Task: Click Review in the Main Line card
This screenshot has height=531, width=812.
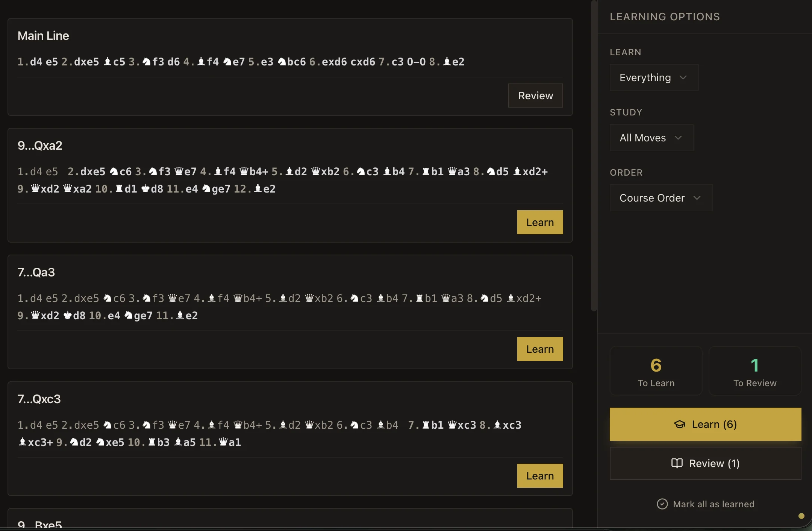Action: point(535,95)
